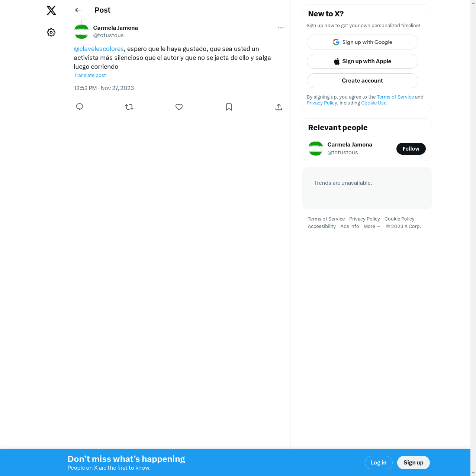Like the post with heart icon
This screenshot has width=476, height=476.
coord(179,107)
